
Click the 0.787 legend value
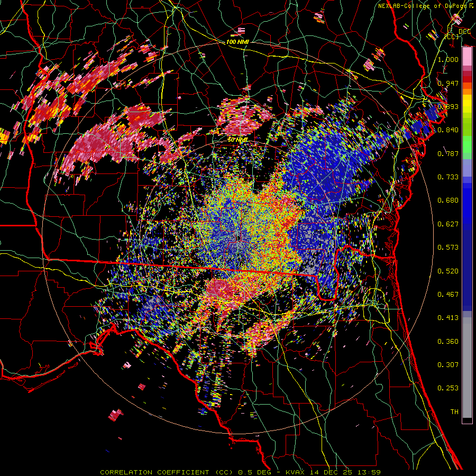pos(448,153)
